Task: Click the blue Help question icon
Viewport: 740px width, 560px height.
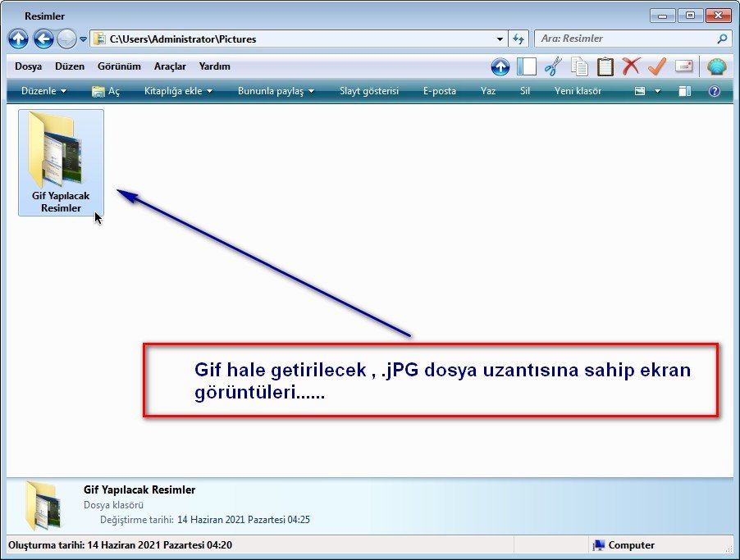Action: point(715,91)
